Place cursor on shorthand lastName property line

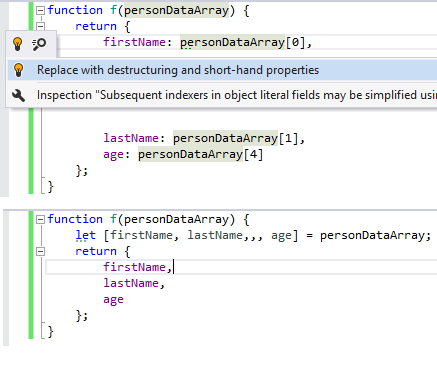point(134,283)
